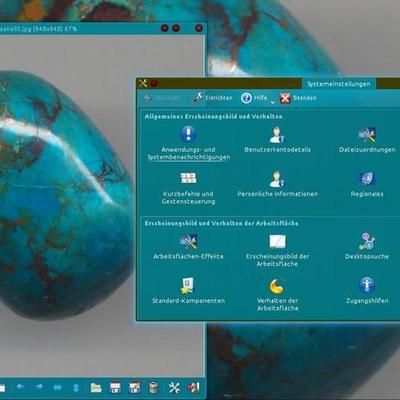This screenshot has width=400, height=400.
Task: Go to previous image in viewer
Action: pos(20,387)
